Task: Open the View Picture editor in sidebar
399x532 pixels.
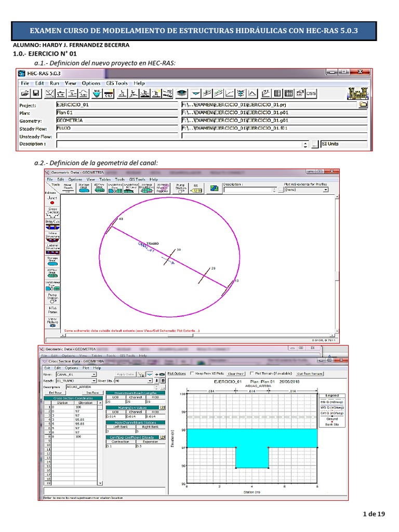Action: pos(52,322)
